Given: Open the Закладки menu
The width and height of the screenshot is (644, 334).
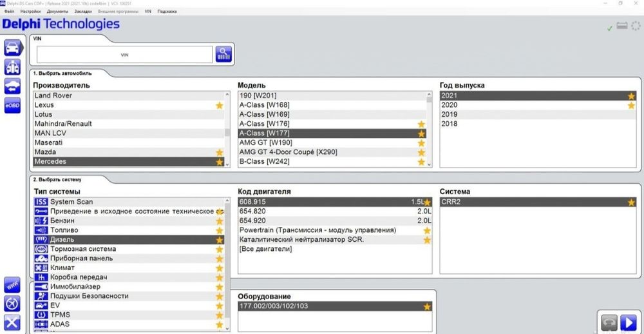Looking at the screenshot, I should click(82, 12).
